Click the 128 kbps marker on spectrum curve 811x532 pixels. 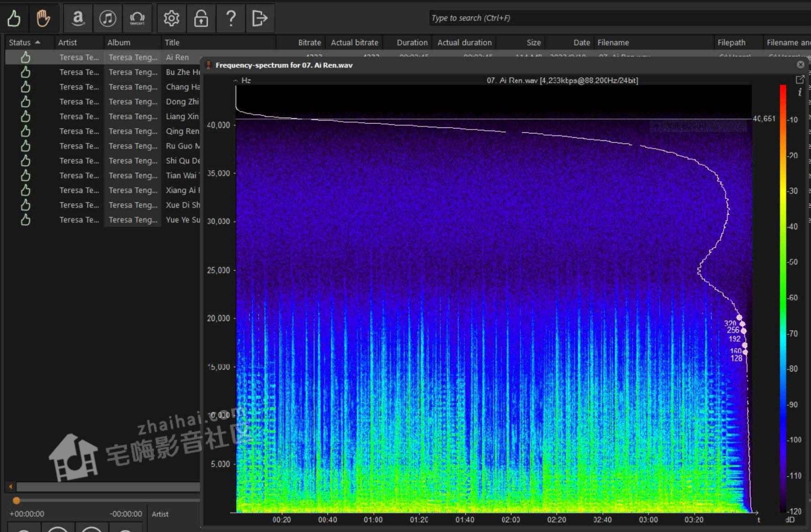click(x=745, y=352)
